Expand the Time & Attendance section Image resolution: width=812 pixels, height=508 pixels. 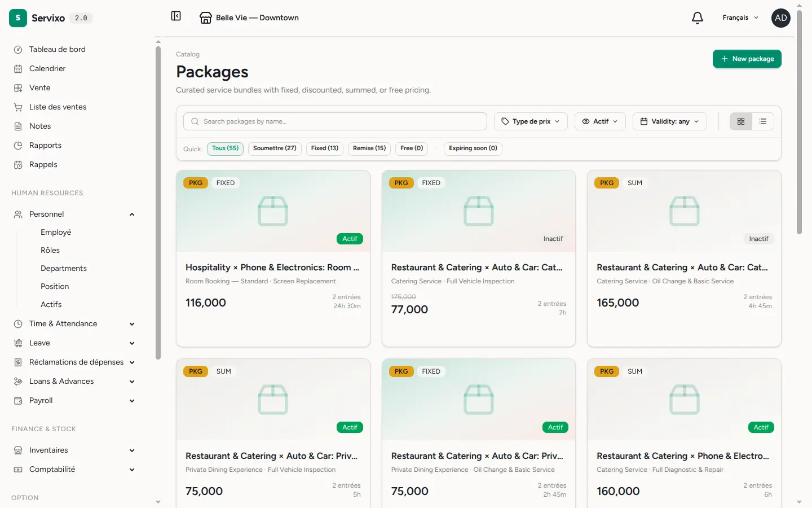pyautogui.click(x=74, y=324)
